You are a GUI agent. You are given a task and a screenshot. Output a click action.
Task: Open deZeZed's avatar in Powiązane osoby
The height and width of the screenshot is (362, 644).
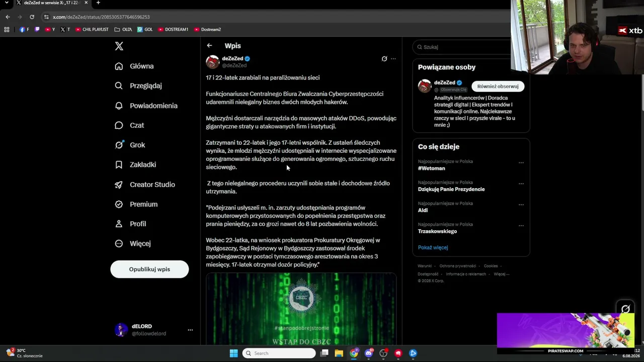pos(425,86)
